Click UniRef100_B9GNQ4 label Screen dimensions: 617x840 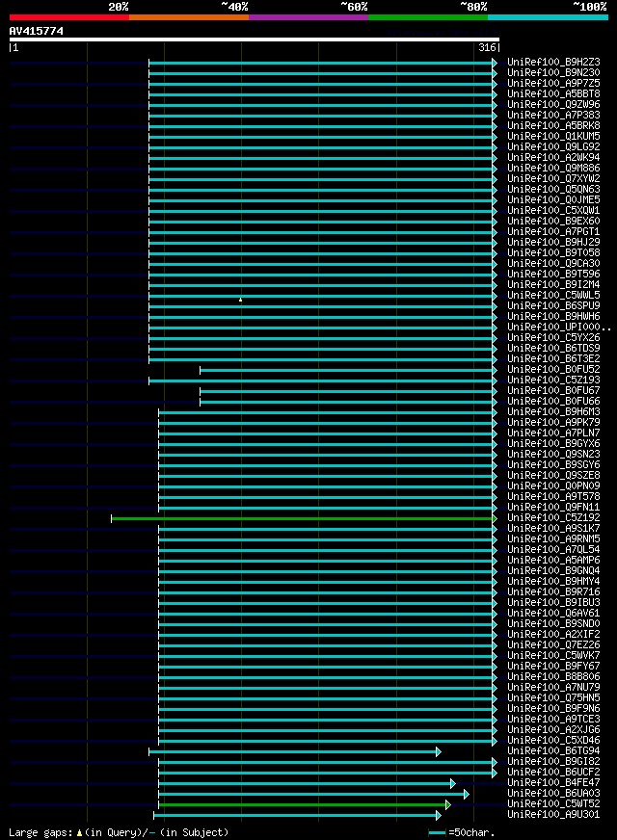(553, 571)
